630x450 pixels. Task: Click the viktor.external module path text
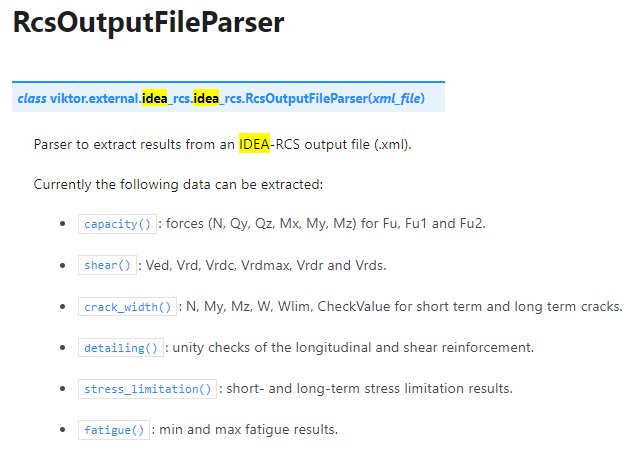[x=95, y=98]
